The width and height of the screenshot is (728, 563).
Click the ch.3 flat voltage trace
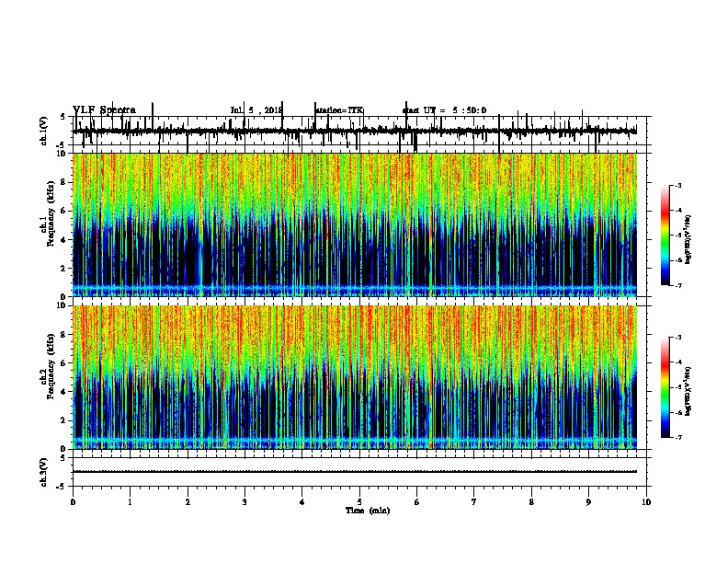(355, 472)
